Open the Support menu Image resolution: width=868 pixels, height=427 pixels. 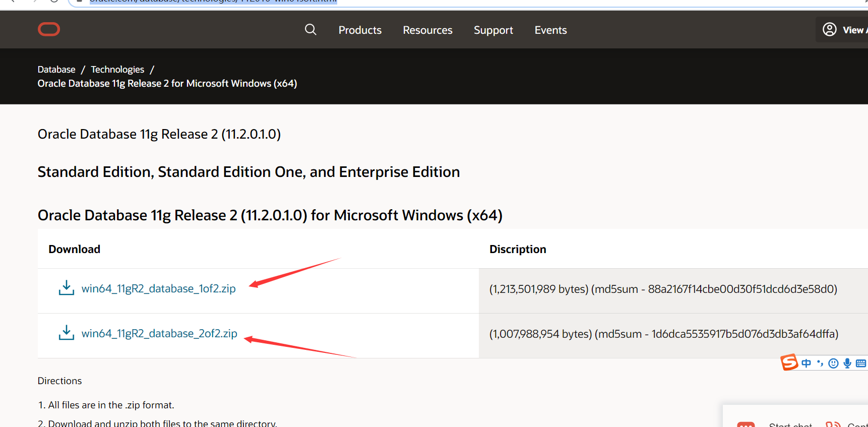point(493,30)
